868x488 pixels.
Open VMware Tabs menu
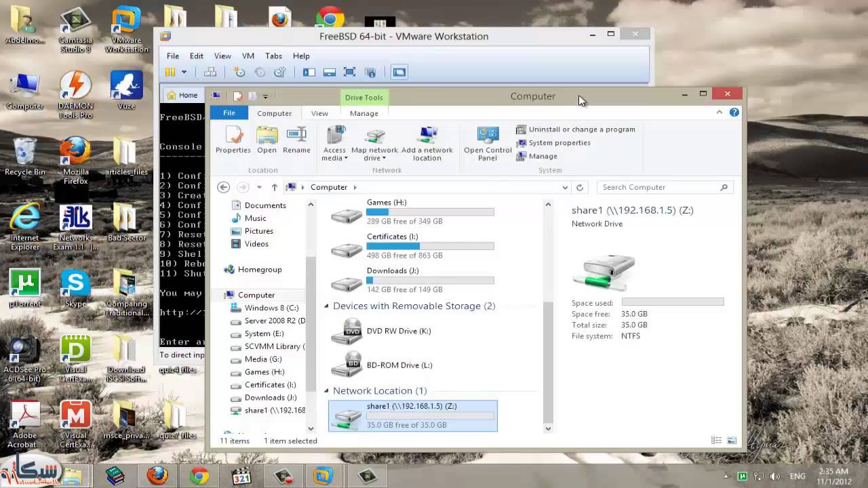[273, 56]
